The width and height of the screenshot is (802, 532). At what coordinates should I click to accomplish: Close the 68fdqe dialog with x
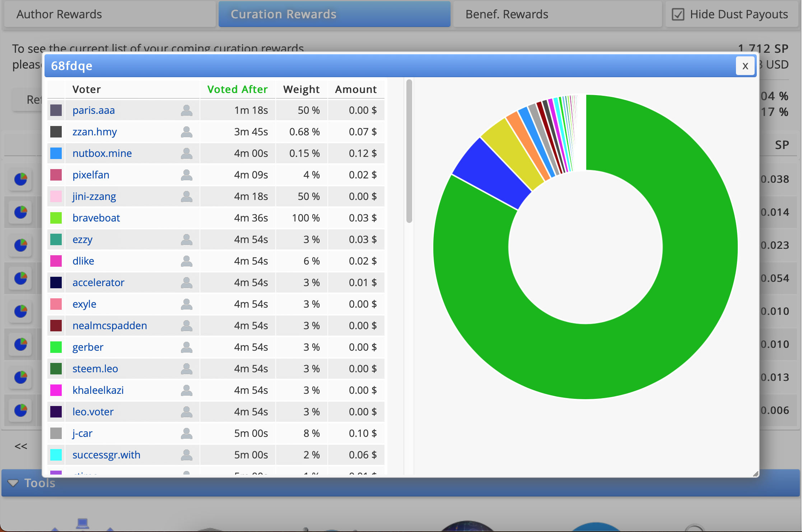pyautogui.click(x=745, y=66)
